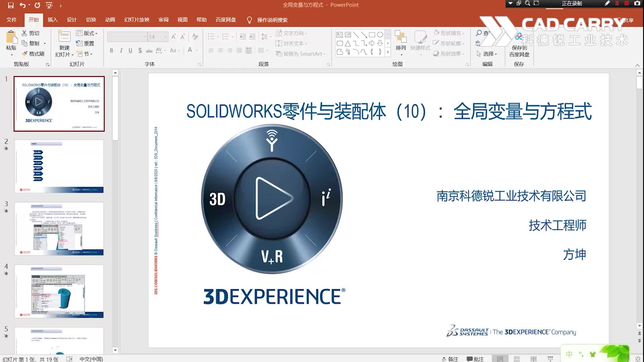
Task: Expand the 版式 layout dropdown
Action: coord(87,33)
